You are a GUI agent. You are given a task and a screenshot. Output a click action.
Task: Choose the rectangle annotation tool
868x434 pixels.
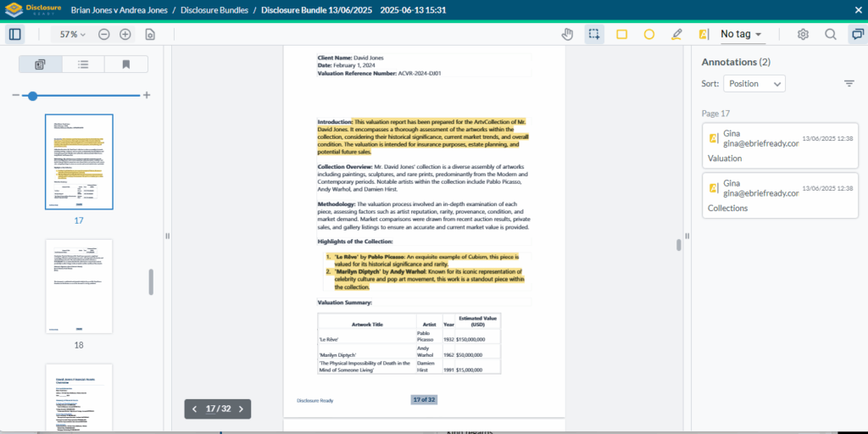click(621, 35)
